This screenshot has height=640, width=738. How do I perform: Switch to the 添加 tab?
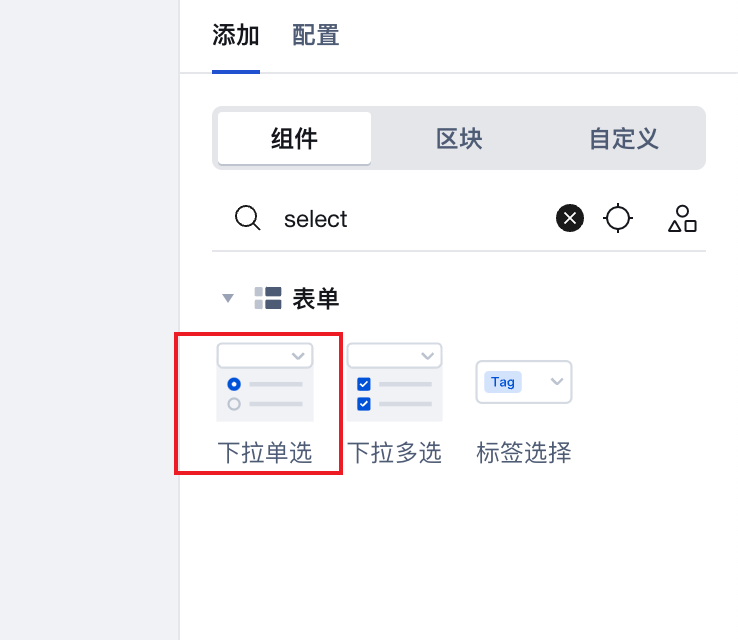236,35
